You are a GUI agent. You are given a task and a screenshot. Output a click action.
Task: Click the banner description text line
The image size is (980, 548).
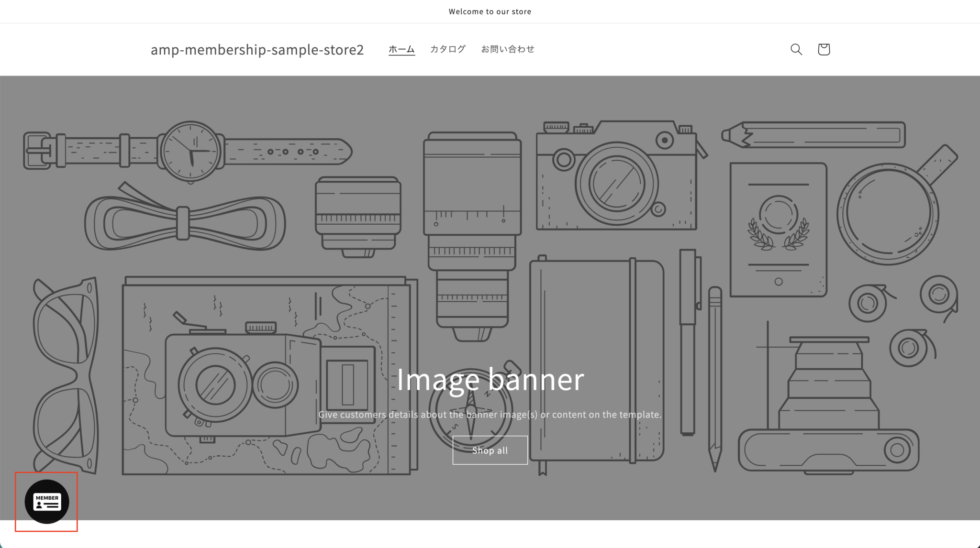pos(490,415)
